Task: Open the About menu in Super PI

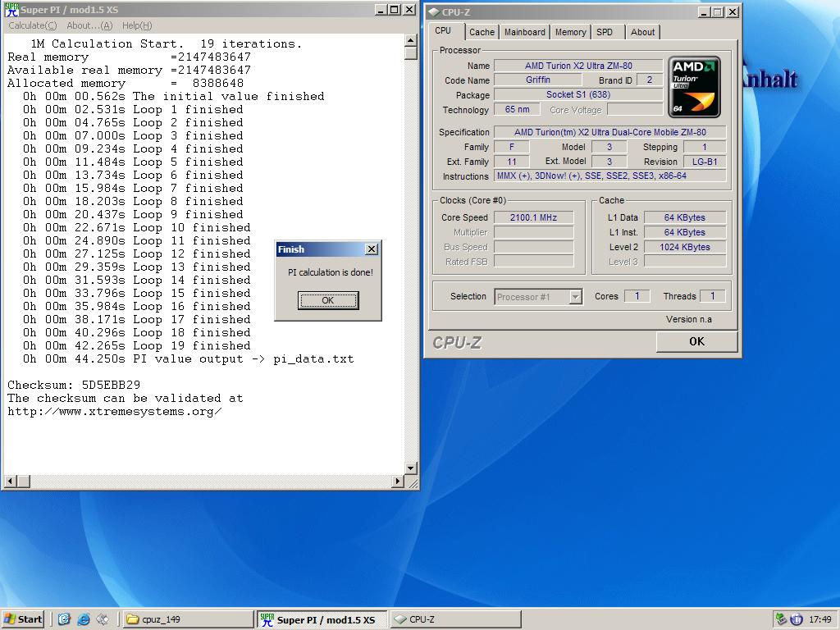Action: 89,25
